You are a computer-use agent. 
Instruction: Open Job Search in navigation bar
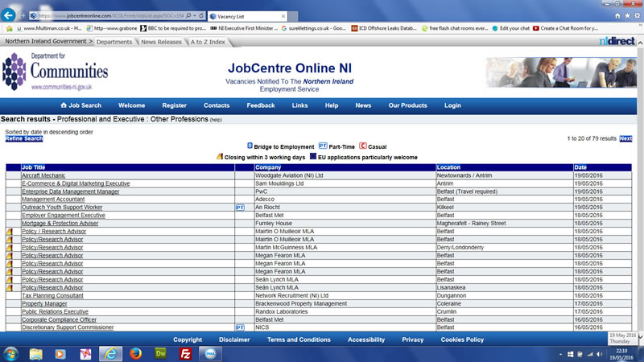click(81, 105)
